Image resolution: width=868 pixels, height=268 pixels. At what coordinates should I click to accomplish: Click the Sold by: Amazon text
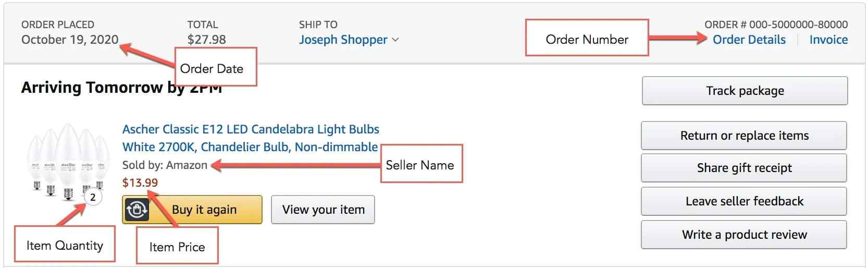click(165, 165)
